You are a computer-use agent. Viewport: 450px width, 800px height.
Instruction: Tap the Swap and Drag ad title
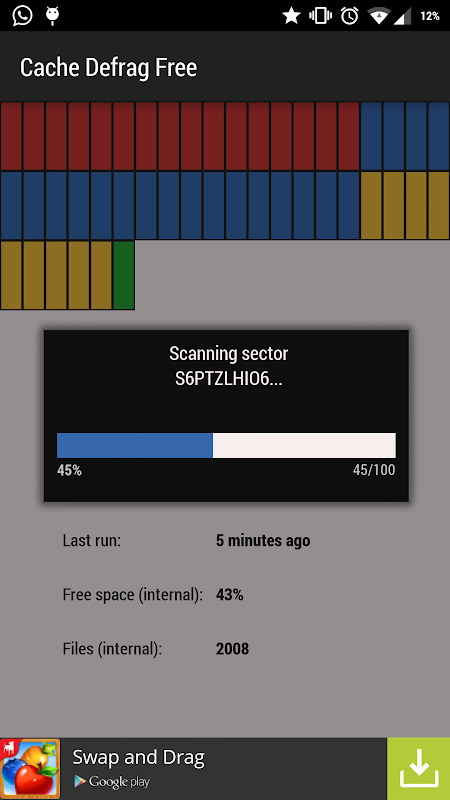click(x=138, y=758)
